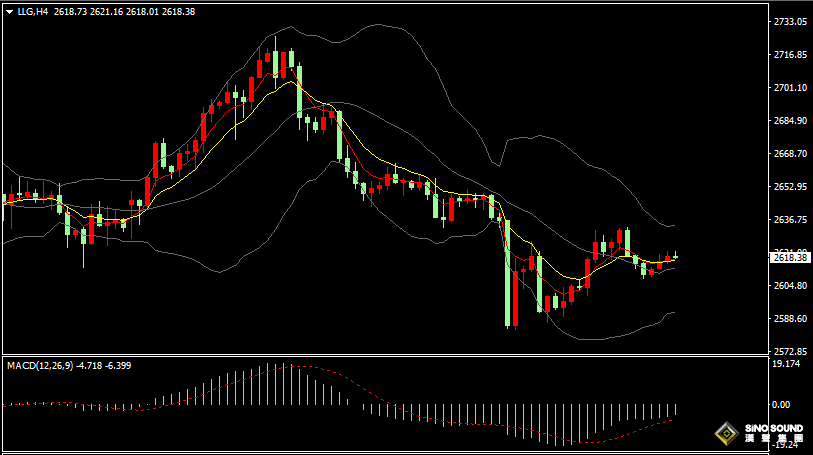Image resolution: width=813 pixels, height=455 pixels.
Task: Click the 2572.85 price axis label
Action: (790, 351)
